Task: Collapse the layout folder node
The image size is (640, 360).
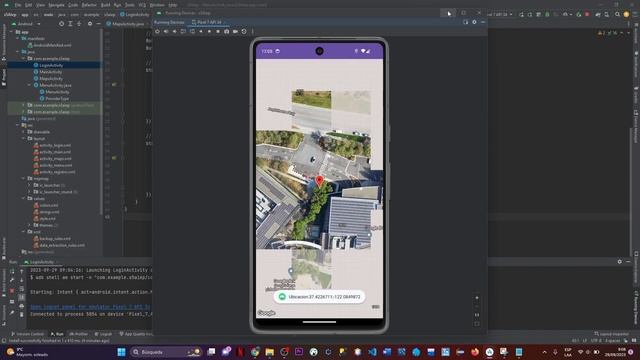Action: point(23,138)
